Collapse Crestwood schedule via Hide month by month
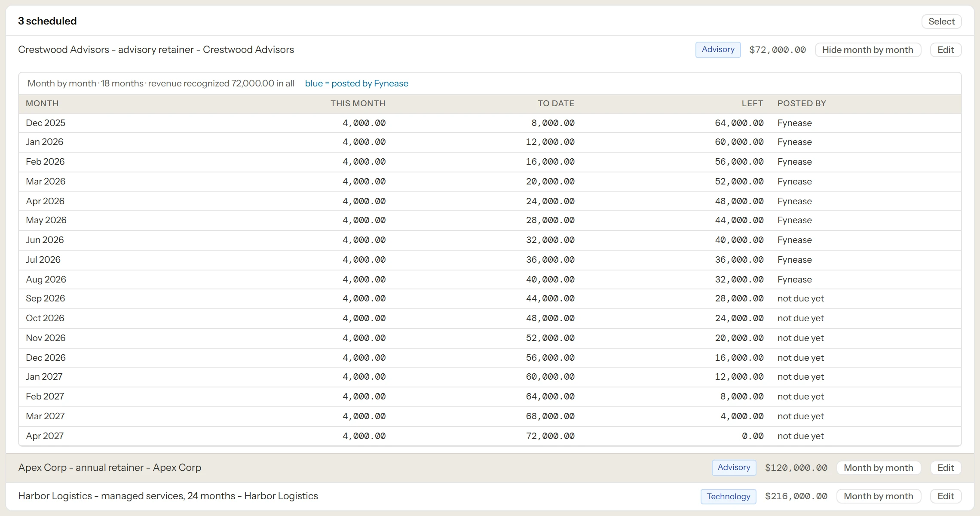 pos(867,50)
